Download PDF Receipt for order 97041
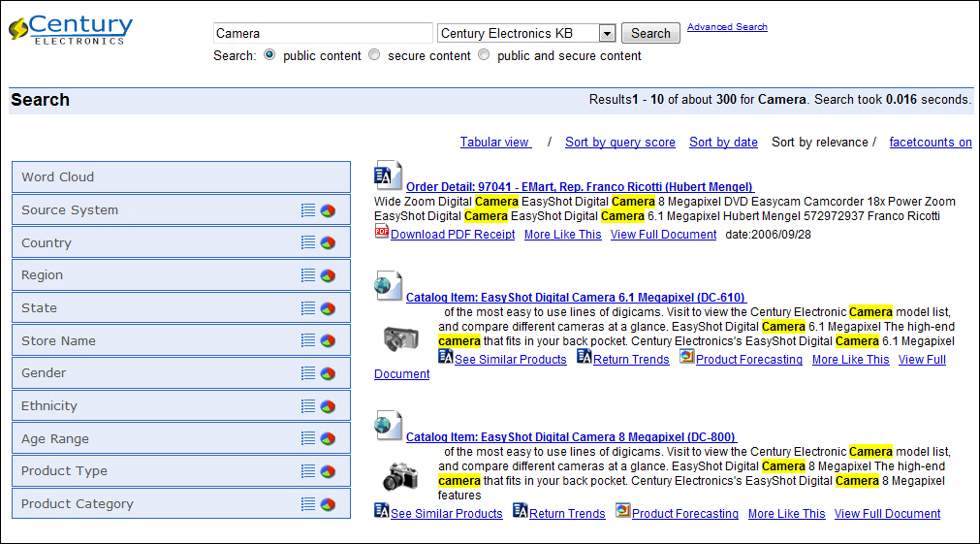The width and height of the screenshot is (980, 544). pyautogui.click(x=453, y=235)
